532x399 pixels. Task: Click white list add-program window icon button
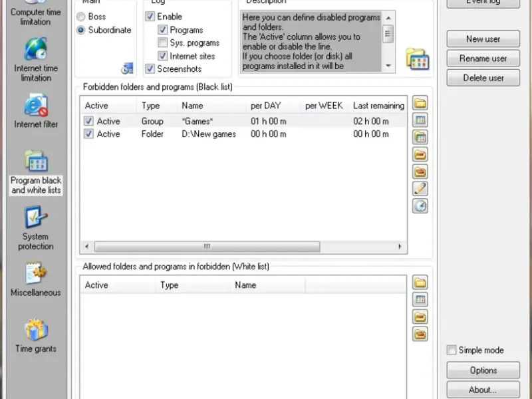(x=420, y=300)
